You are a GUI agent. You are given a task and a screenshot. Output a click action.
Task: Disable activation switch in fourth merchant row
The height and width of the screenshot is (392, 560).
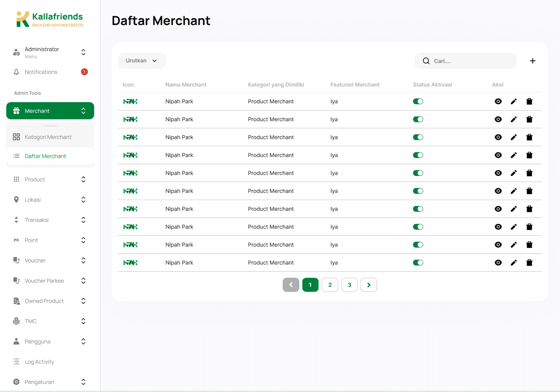tap(418, 155)
